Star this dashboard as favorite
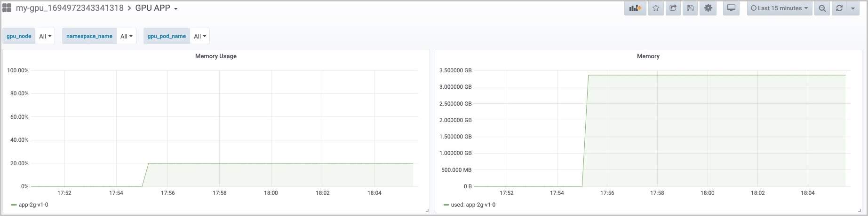The height and width of the screenshot is (216, 868). pyautogui.click(x=656, y=8)
